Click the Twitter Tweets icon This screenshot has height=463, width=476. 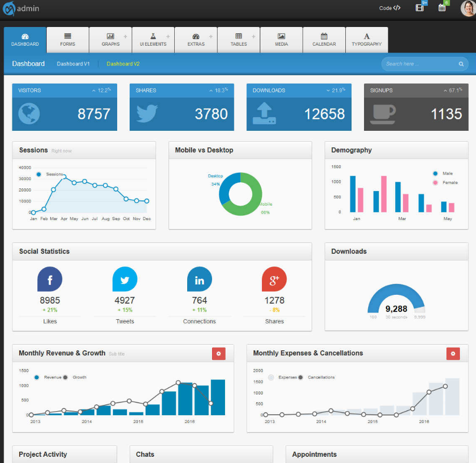pos(124,280)
